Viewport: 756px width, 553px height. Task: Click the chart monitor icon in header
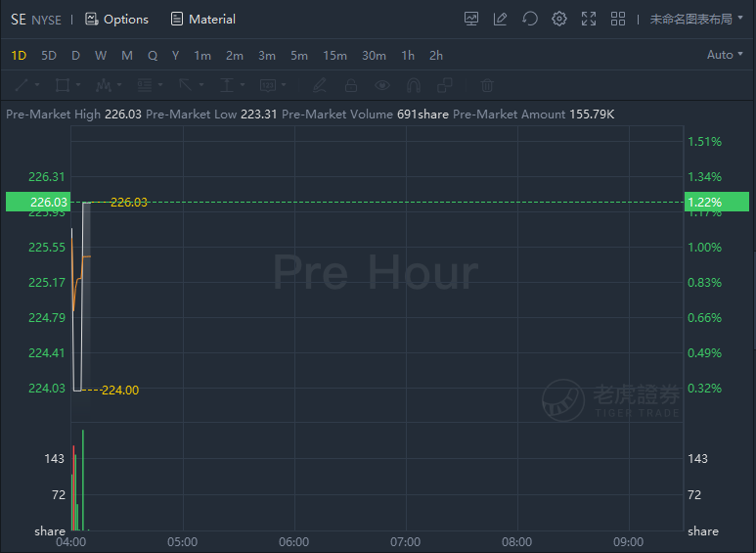pyautogui.click(x=471, y=20)
